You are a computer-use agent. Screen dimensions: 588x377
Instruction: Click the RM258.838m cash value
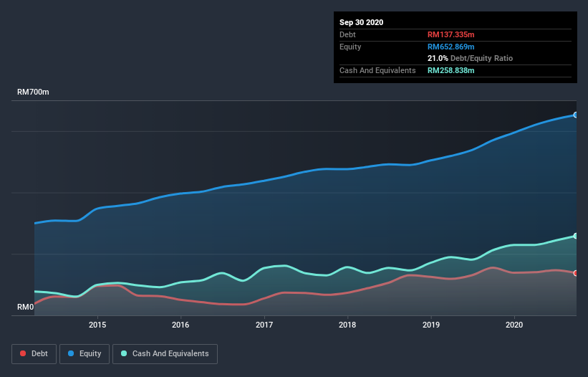pyautogui.click(x=450, y=70)
